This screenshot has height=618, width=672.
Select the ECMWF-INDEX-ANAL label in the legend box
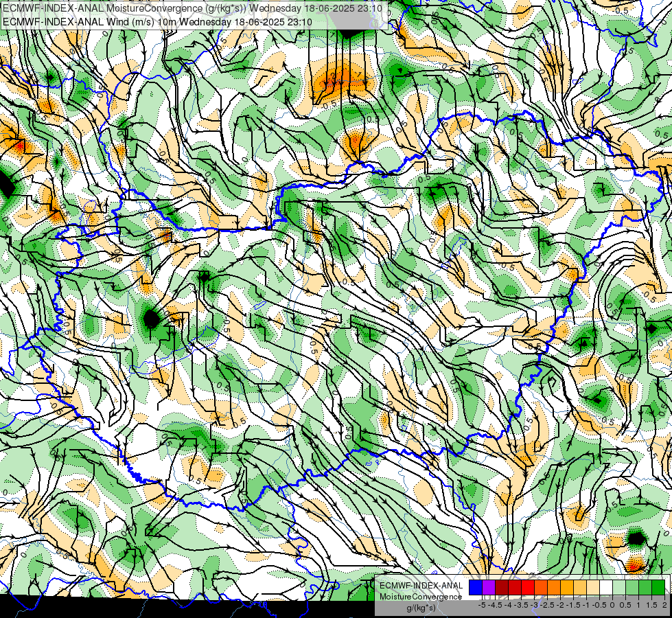(421, 586)
